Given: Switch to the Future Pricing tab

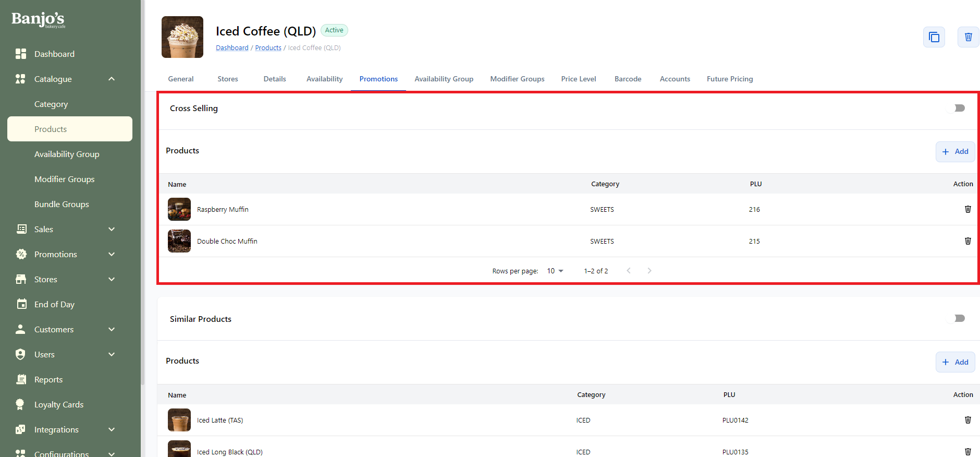Looking at the screenshot, I should [729, 79].
